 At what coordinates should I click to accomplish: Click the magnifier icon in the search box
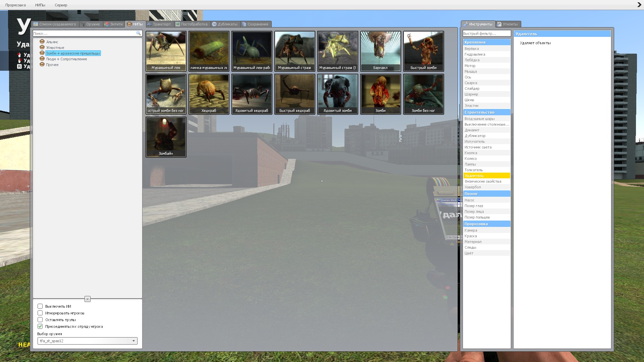[138, 33]
